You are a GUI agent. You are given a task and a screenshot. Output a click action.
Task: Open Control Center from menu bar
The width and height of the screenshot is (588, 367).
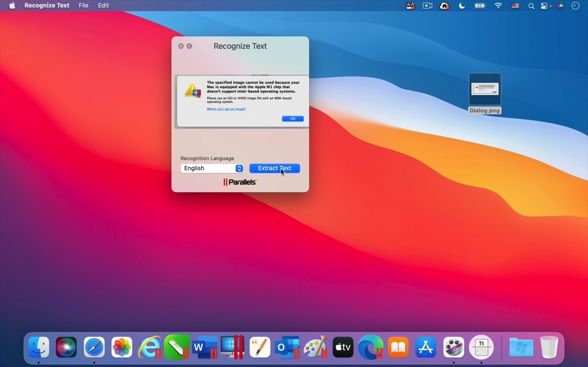tap(545, 6)
